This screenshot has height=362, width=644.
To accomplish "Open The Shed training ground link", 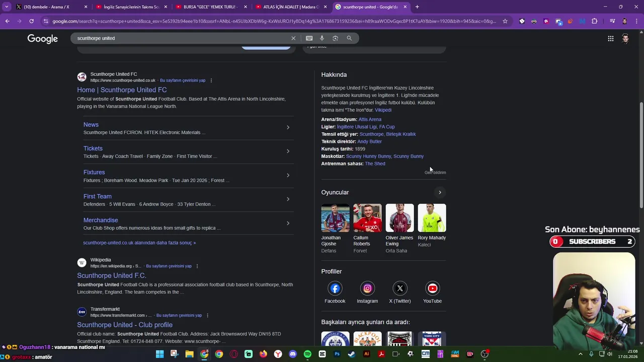I will point(375,164).
